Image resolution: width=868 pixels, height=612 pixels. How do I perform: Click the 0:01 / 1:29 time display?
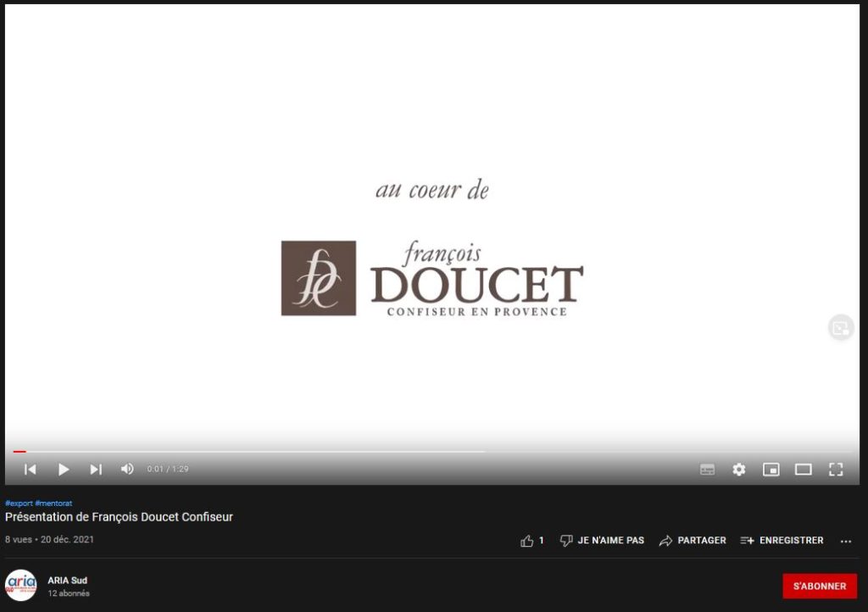[168, 470]
